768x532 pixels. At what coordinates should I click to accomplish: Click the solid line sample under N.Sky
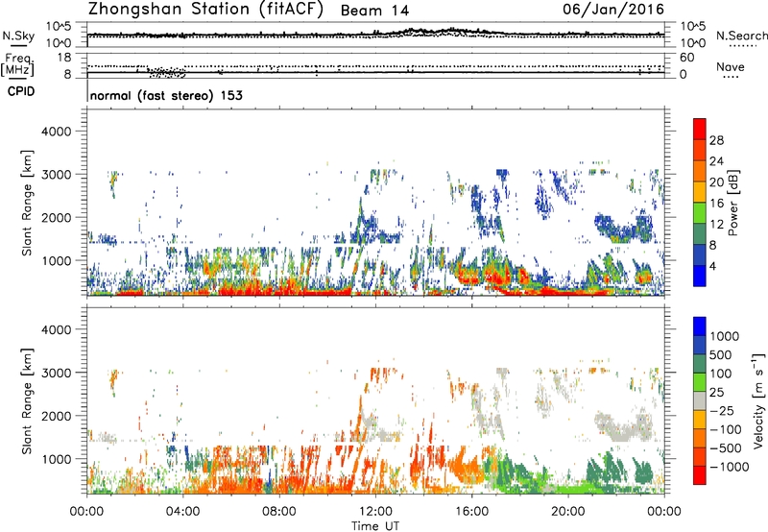coord(18,45)
